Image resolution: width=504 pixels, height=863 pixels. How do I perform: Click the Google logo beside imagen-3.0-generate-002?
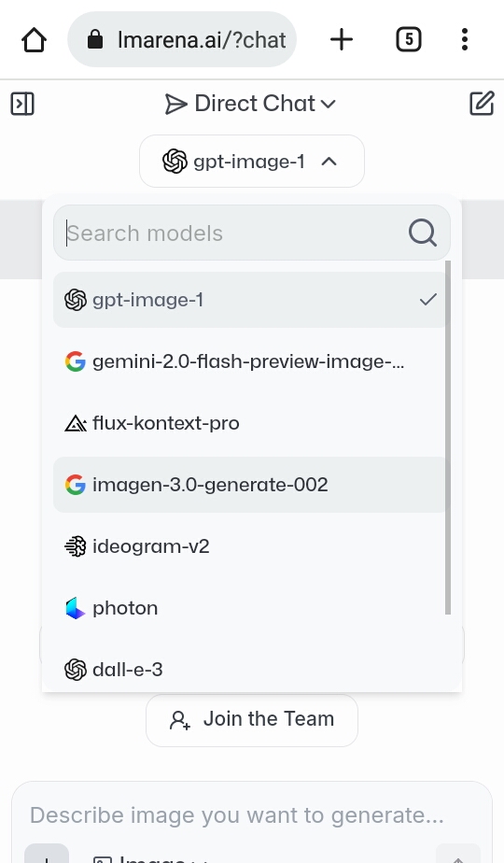coord(75,485)
